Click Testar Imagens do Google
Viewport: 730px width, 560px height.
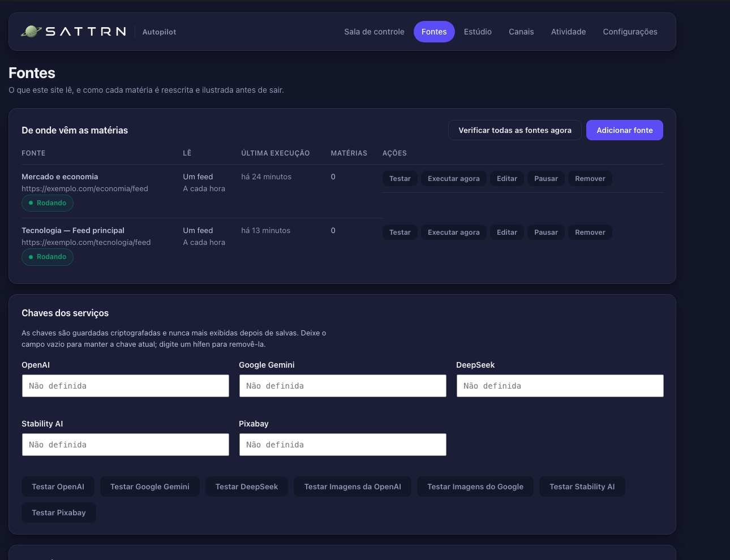[x=475, y=486]
